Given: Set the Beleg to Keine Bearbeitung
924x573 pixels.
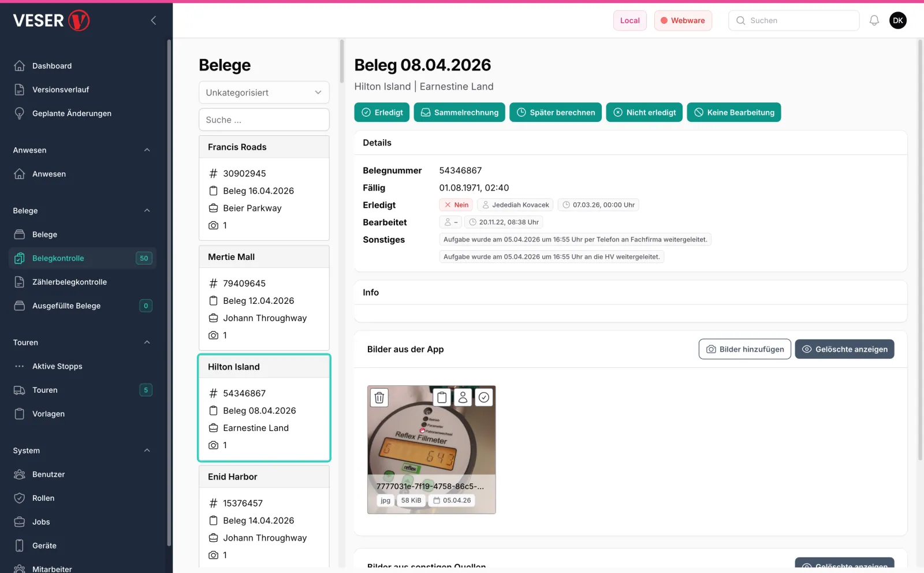Looking at the screenshot, I should pos(733,112).
